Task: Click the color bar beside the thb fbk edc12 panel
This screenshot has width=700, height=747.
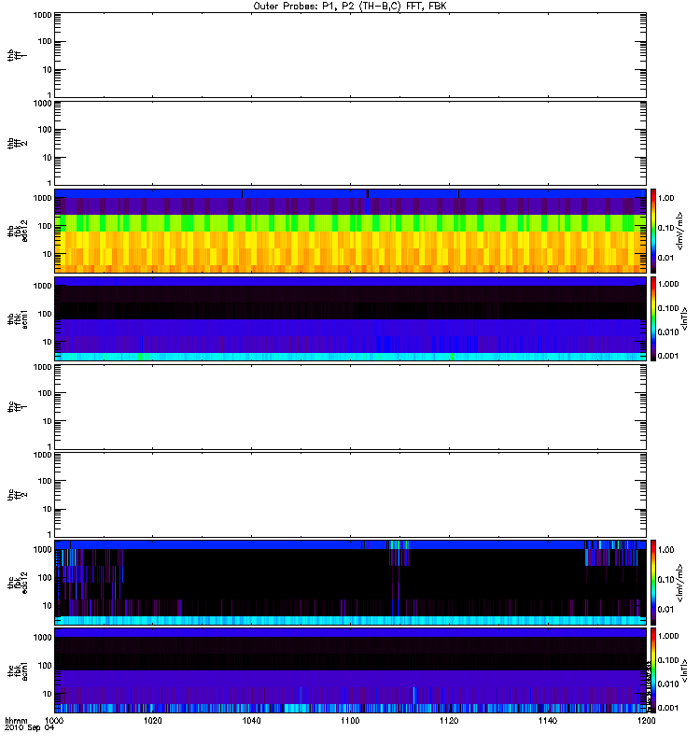Action: tap(653, 231)
